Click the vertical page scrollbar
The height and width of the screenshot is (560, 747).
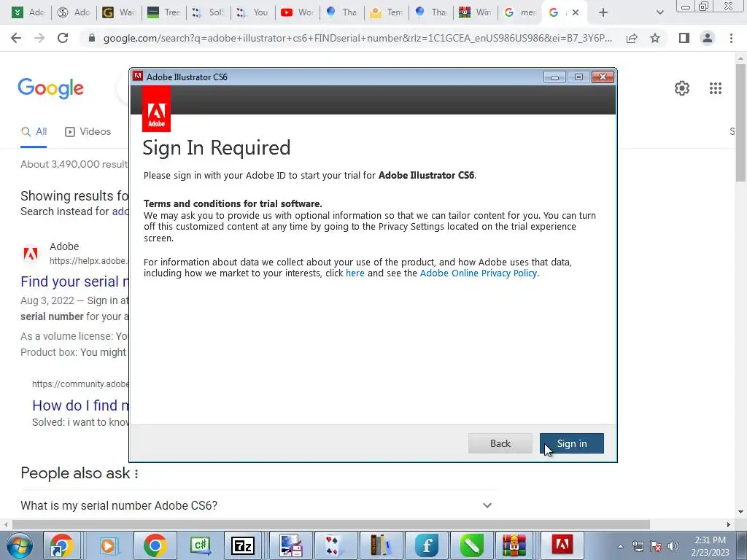[x=740, y=122]
